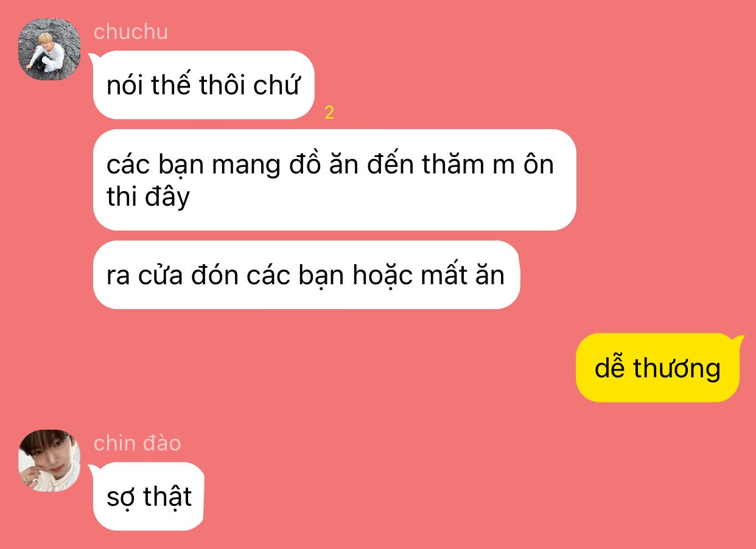Click the yellow unread count 2
Image resolution: width=756 pixels, height=549 pixels.
click(x=329, y=113)
